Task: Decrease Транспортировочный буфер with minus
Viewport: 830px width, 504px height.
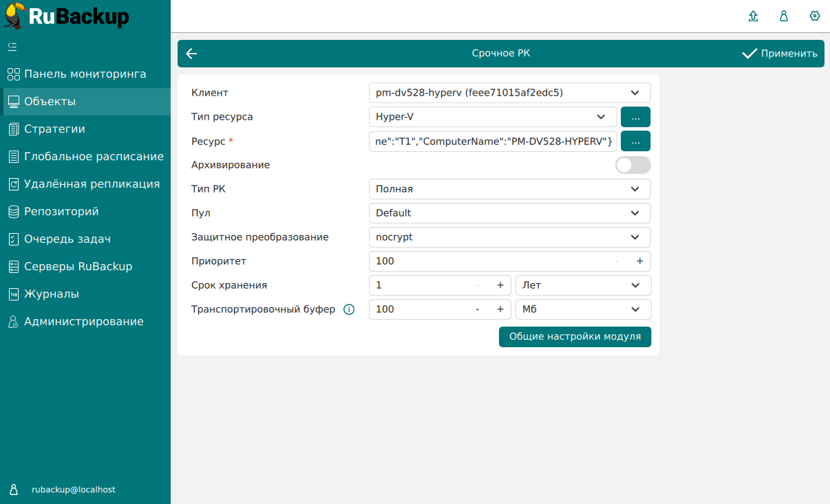Action: [x=478, y=309]
